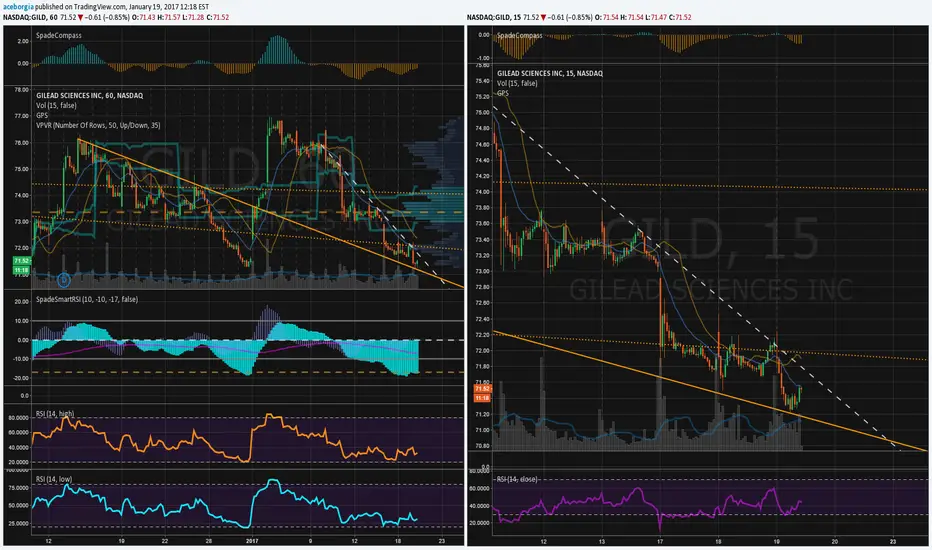Click the Vol (15, false) label on the 60-minute chart

pos(56,105)
